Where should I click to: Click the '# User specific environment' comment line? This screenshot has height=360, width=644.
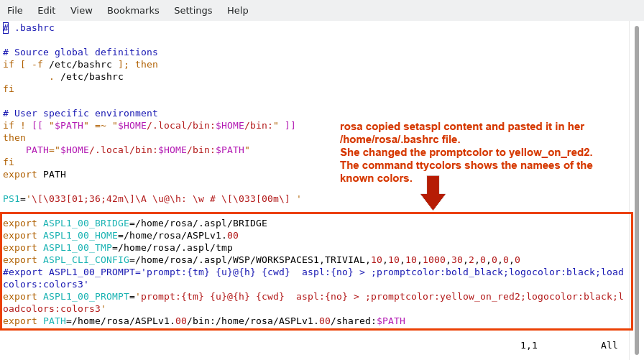point(80,114)
